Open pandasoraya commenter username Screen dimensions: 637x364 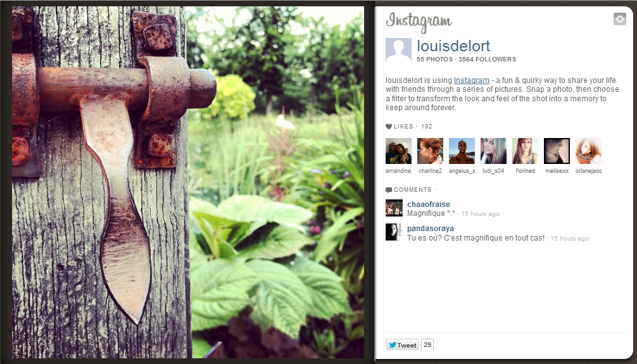tap(430, 229)
